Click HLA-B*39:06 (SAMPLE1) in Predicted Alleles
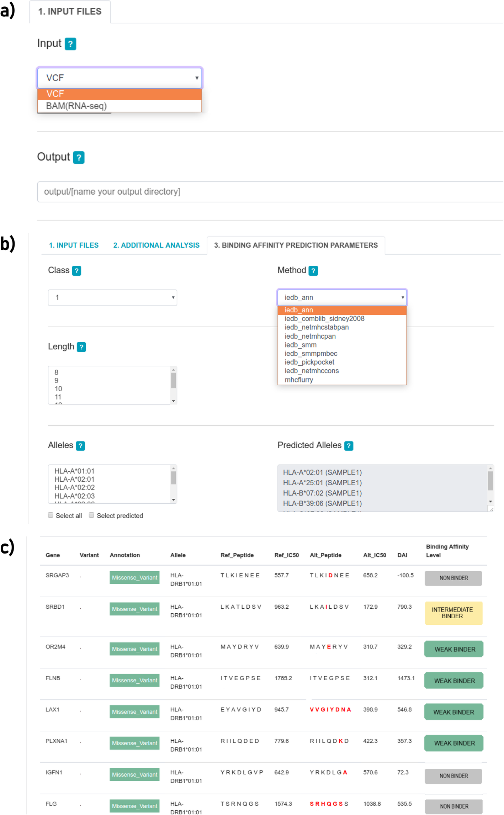Image resolution: width=504 pixels, height=815 pixels. tap(322, 503)
